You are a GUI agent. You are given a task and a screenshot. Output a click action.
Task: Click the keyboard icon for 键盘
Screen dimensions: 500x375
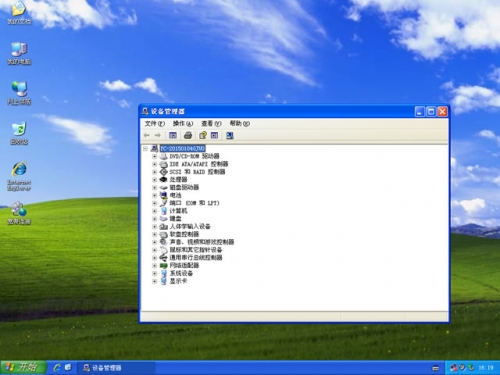pos(163,219)
